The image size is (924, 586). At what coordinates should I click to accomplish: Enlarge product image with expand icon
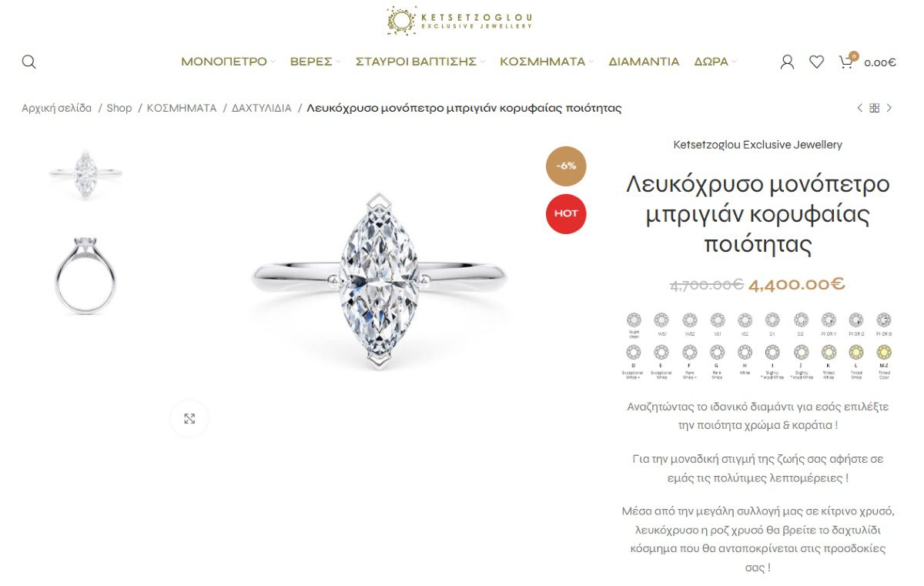point(189,419)
